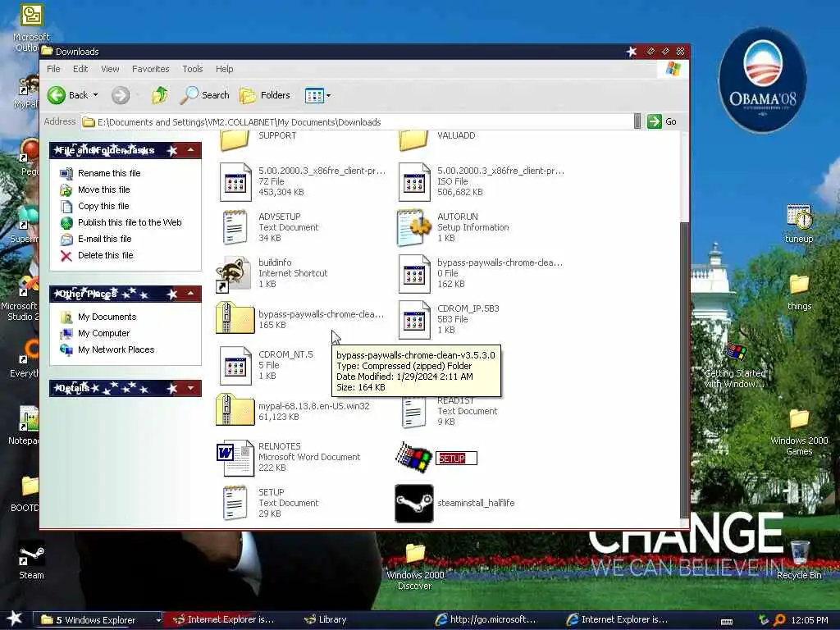Image resolution: width=840 pixels, height=630 pixels.
Task: Click E-mail this file
Action: (104, 239)
